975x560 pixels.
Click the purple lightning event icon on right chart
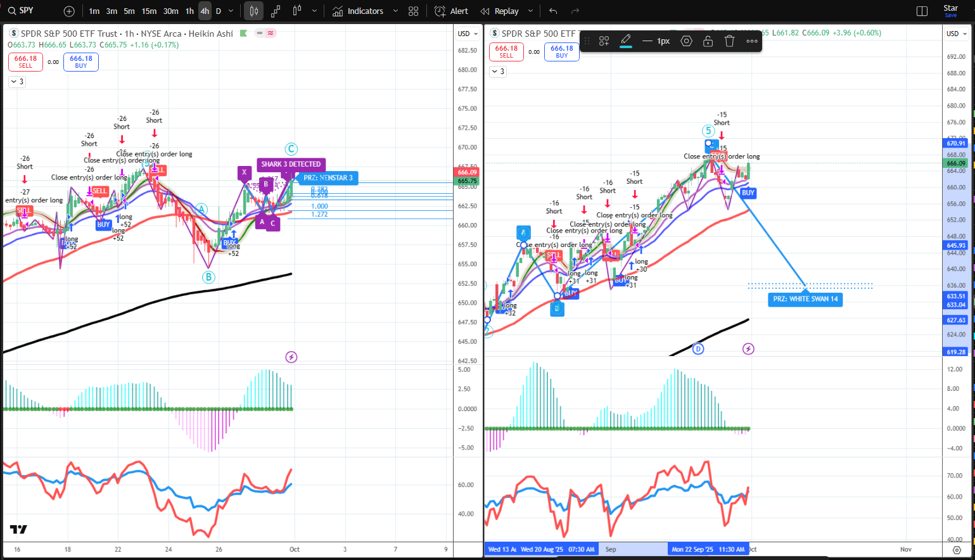(748, 349)
